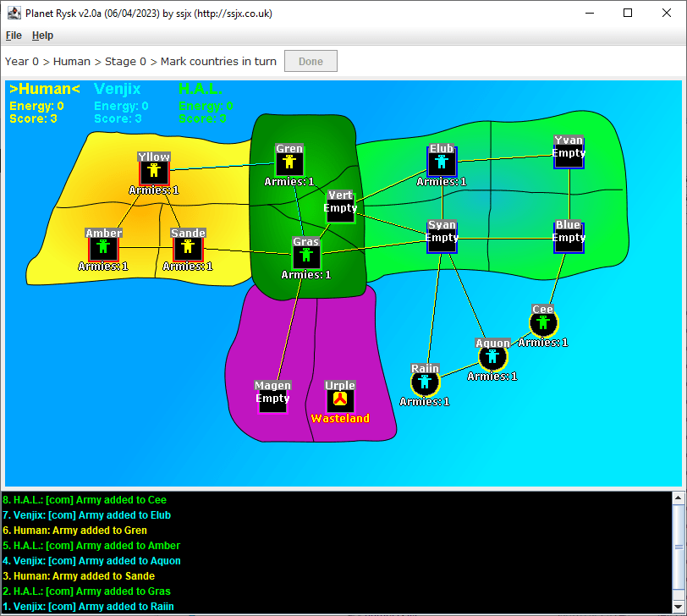This screenshot has height=616, width=687.
Task: Select the Aquon island army icon
Action: [x=492, y=357]
